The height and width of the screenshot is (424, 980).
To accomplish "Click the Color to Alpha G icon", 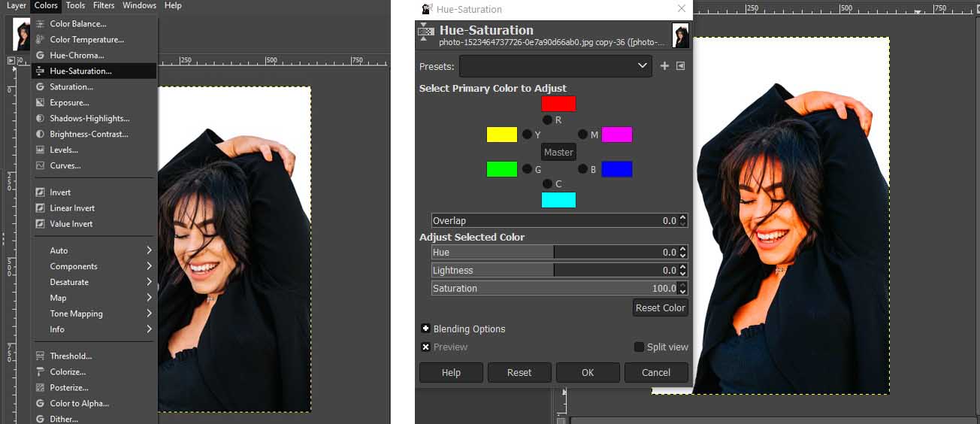I will [41, 404].
